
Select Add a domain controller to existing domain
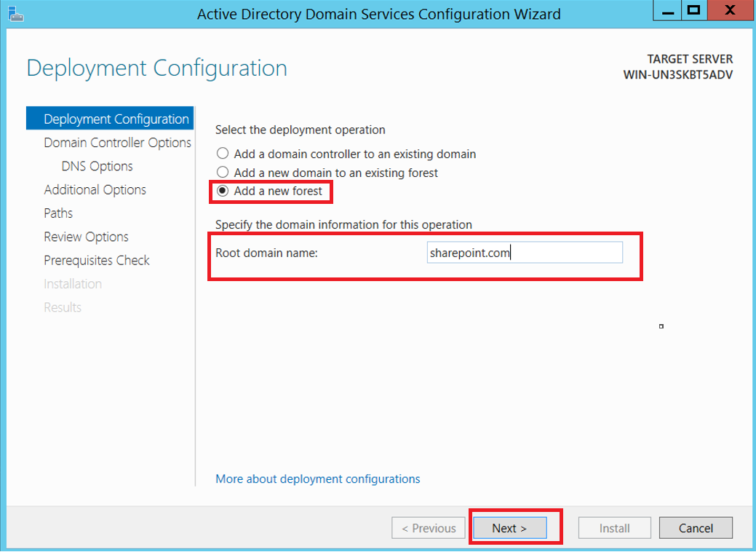click(346, 154)
